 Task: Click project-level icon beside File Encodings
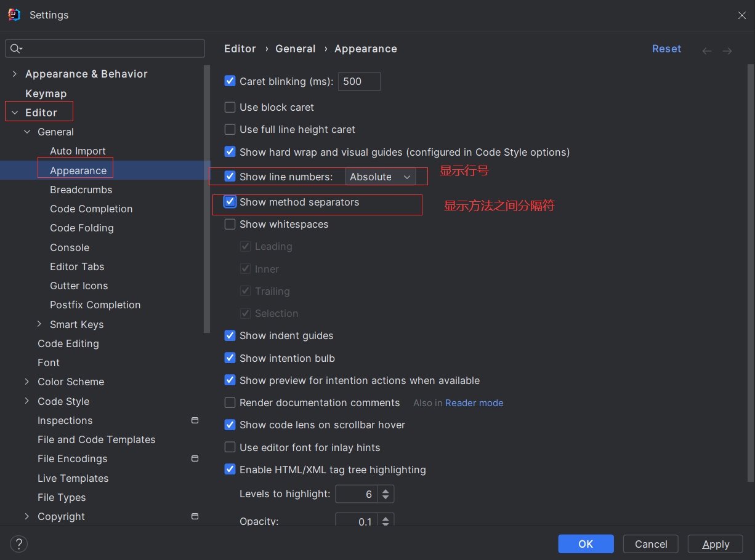195,458
